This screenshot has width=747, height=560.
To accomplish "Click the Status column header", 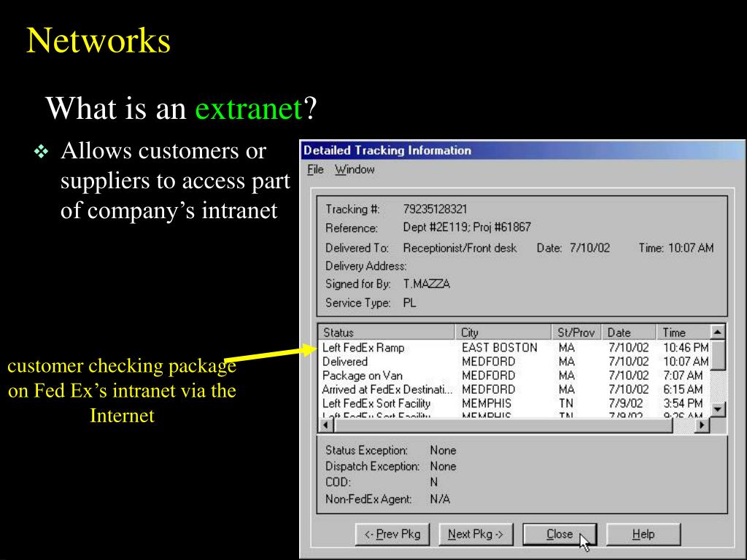I will pos(387,332).
